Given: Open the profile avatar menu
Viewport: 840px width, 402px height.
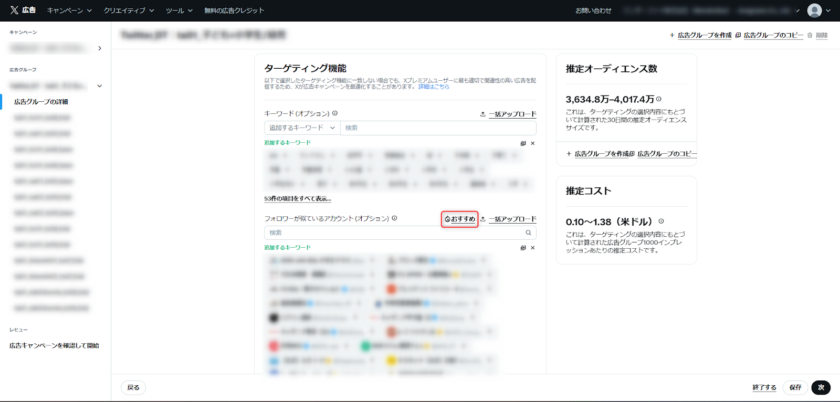Looking at the screenshot, I should point(814,10).
